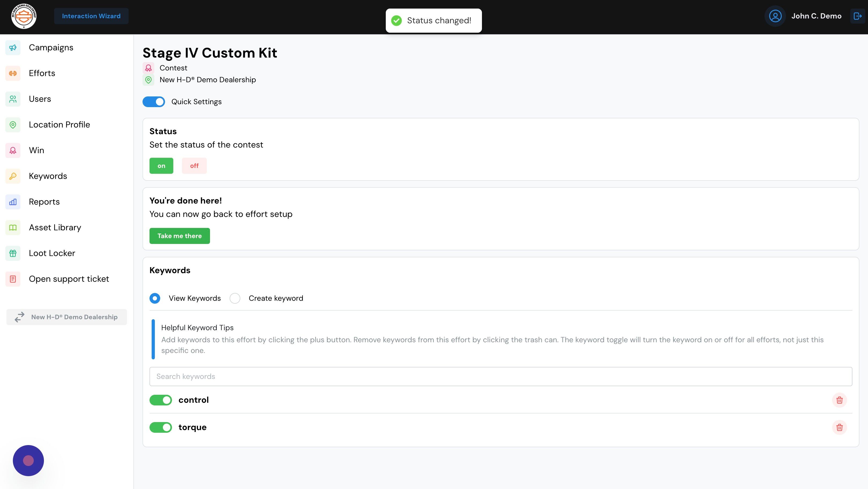Open the Loot Locker gift icon
The width and height of the screenshot is (868, 489).
tap(13, 253)
